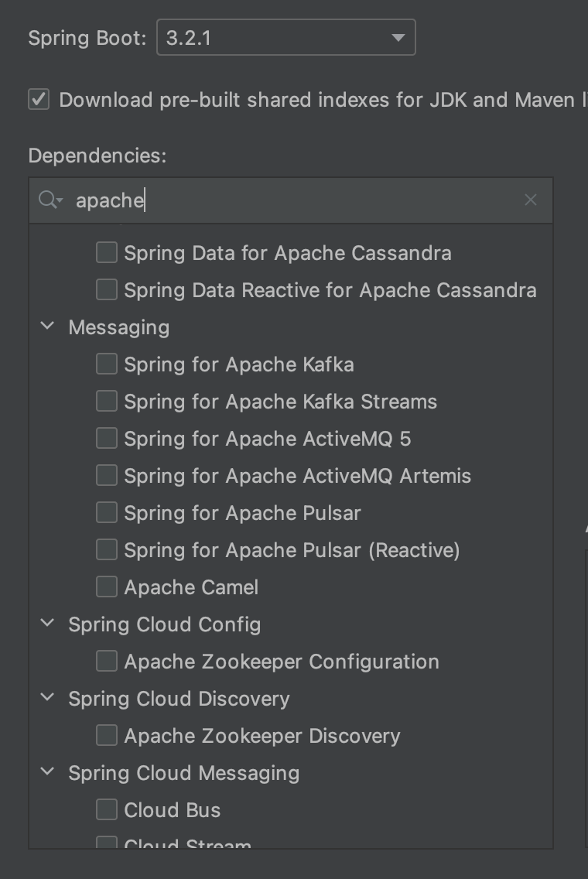
Task: Collapse Spring Cloud Discovery section
Action: pyautogui.click(x=47, y=698)
